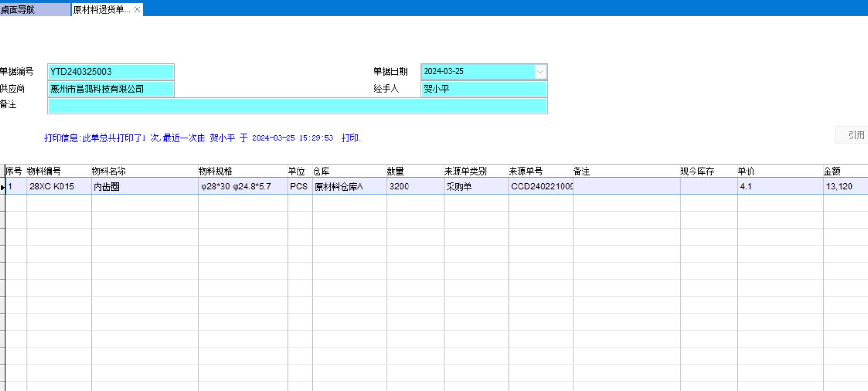868x391 pixels.
Task: Select the source order cell CGD240221009
Action: coord(540,187)
